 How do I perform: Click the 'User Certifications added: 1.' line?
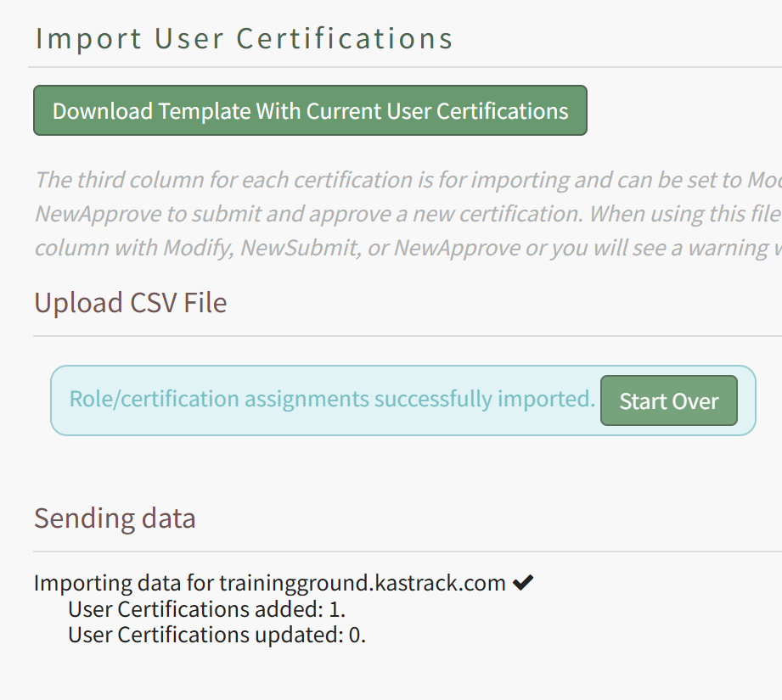[206, 609]
